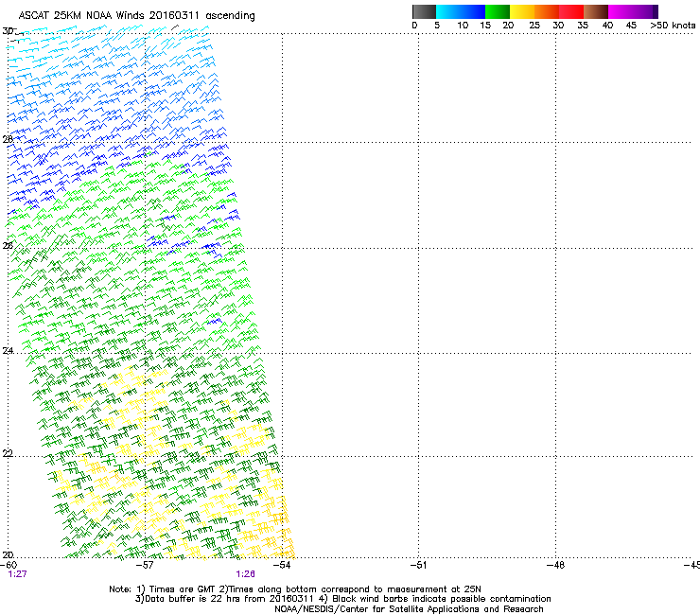
Task: Click the gray 0-5 knots color swatch
Action: pyautogui.click(x=424, y=11)
